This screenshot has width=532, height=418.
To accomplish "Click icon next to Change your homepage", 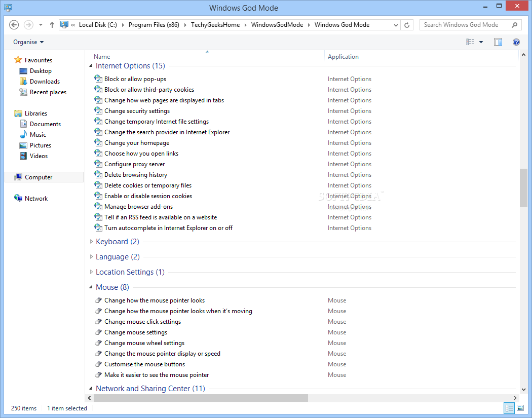I will coord(98,143).
